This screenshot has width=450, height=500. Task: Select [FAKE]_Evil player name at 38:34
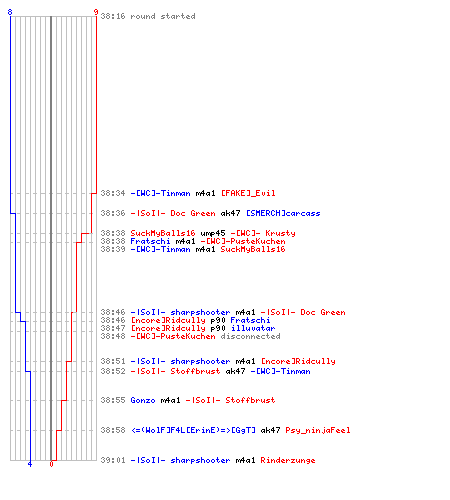pyautogui.click(x=248, y=193)
